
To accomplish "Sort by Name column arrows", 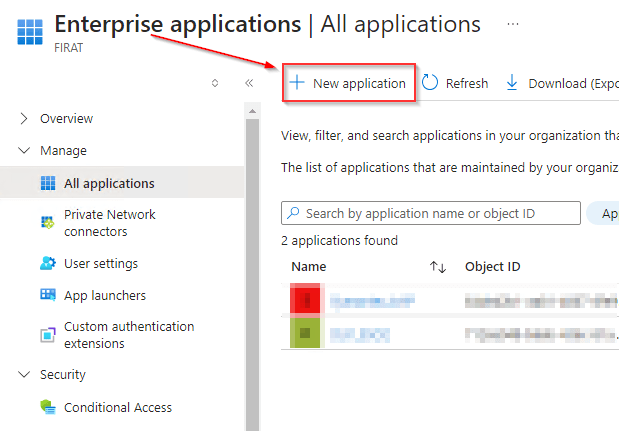I will (437, 267).
